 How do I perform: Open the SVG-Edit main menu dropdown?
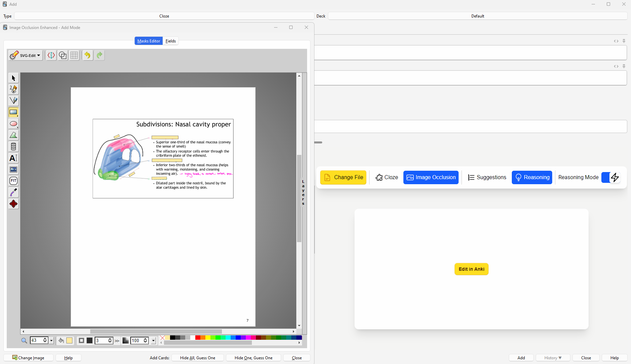point(26,55)
